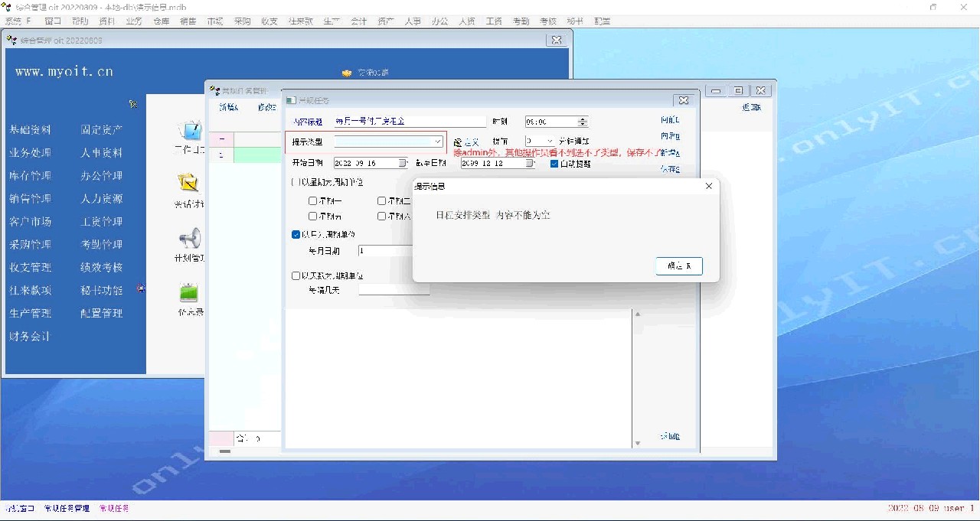Click the 定义 icon beside 提示类型
The width and height of the screenshot is (980, 521).
pos(458,142)
